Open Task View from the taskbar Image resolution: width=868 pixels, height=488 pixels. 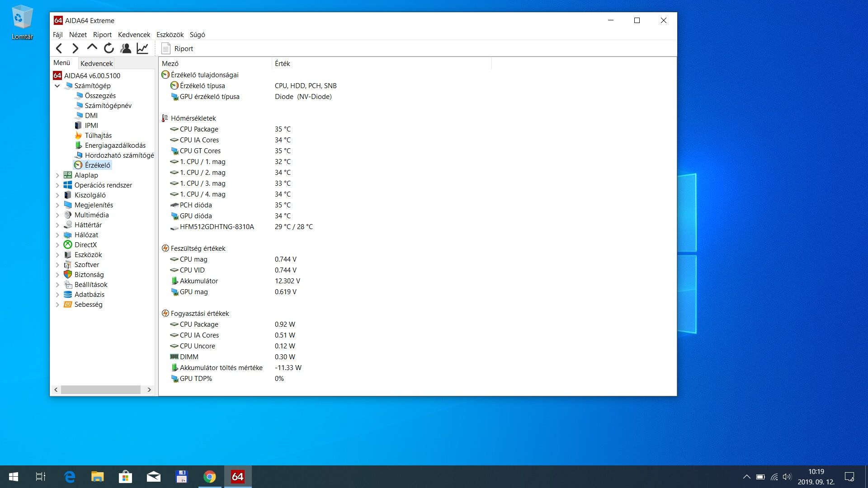(41, 477)
